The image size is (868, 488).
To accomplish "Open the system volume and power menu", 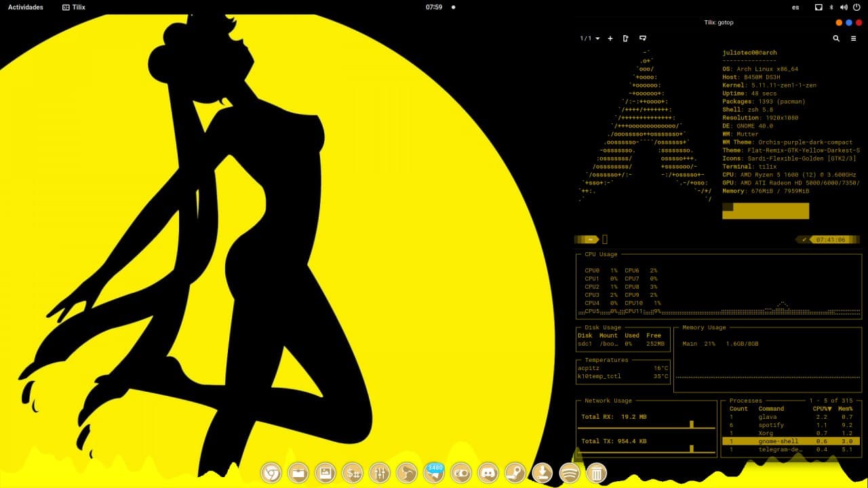I will click(852, 7).
